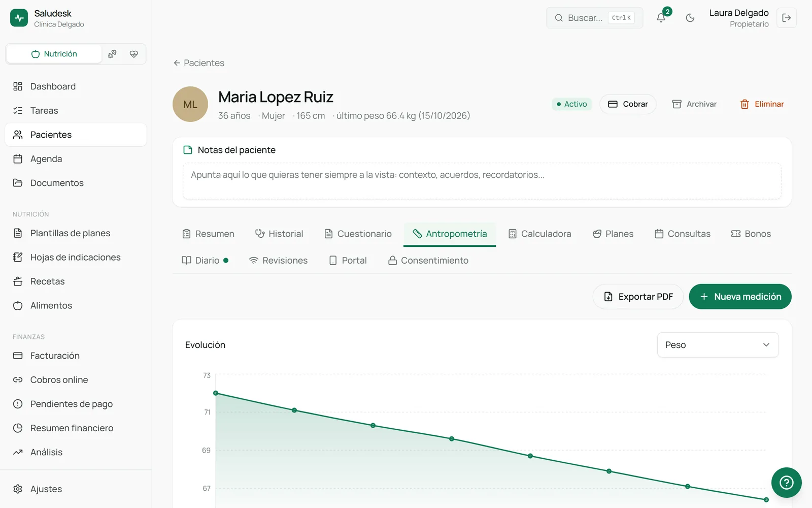
Task: Open the Diario tab
Action: click(x=205, y=260)
